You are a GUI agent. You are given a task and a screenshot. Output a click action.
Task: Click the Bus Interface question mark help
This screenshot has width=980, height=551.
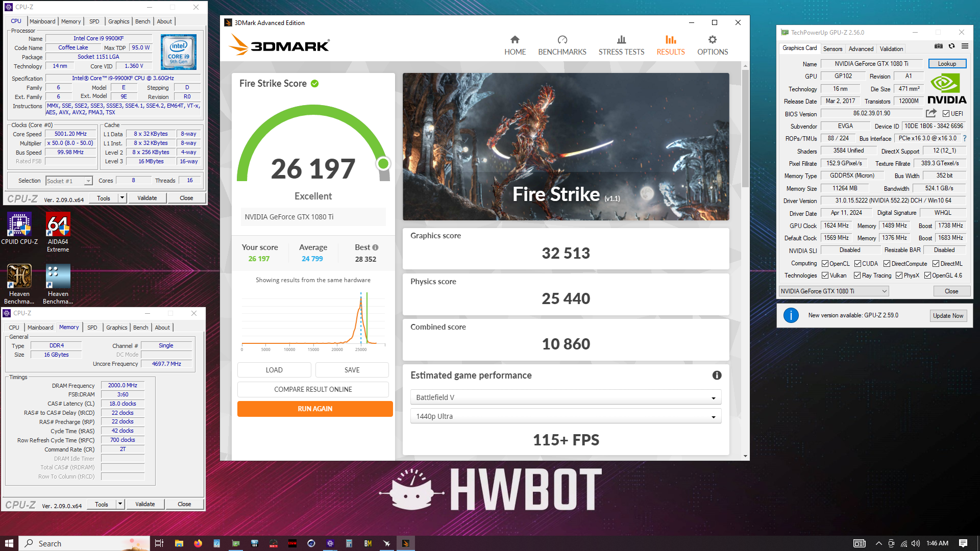[x=964, y=138]
